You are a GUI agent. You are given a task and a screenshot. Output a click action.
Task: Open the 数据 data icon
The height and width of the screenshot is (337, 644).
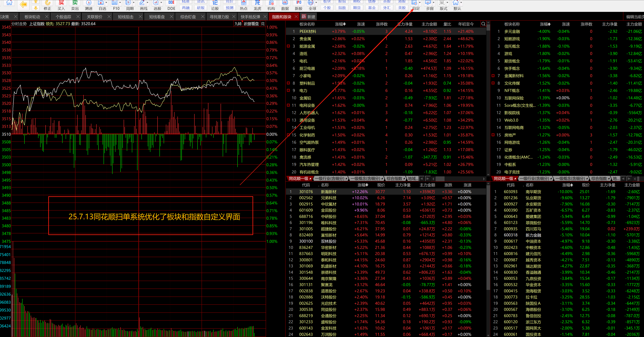coord(285,5)
